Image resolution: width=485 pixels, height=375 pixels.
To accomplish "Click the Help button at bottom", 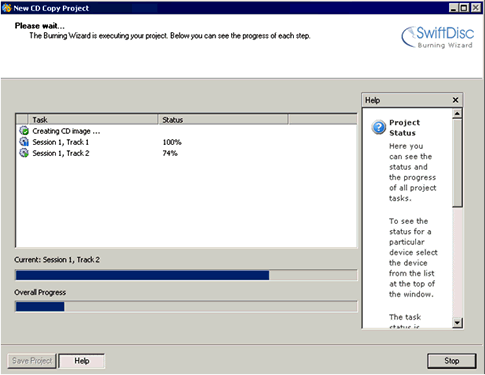I will point(82,361).
